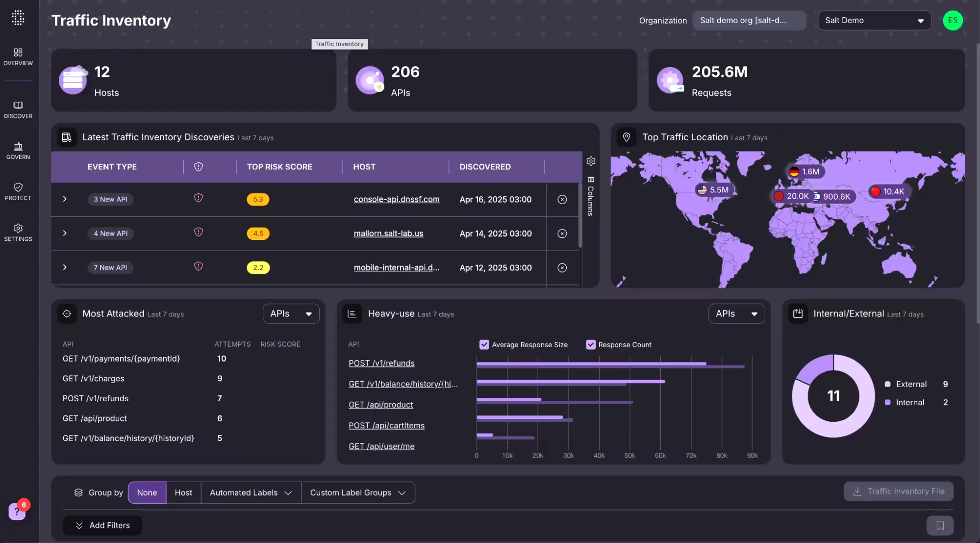Select the Custom Label Groups menu
Screen dimensions: 980x543
(x=358, y=492)
